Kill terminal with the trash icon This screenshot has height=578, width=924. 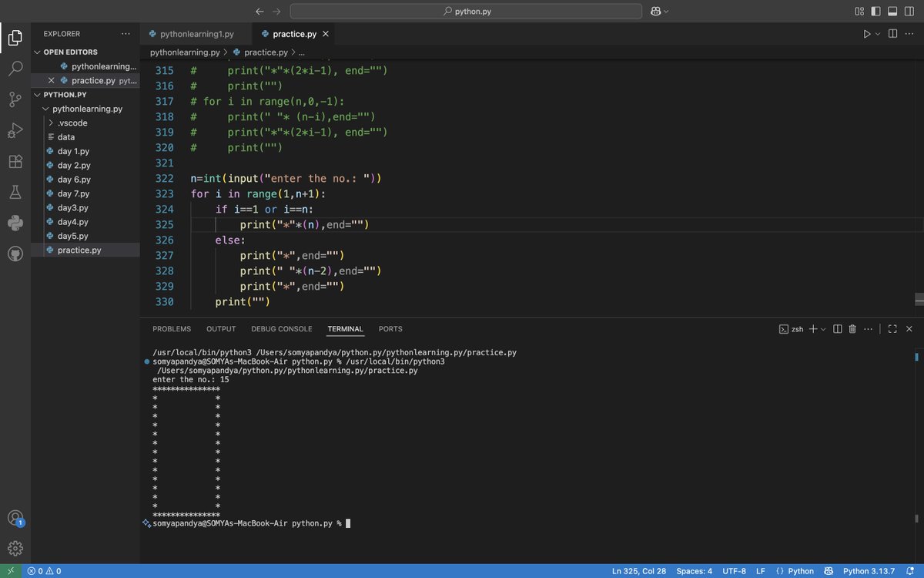click(852, 329)
